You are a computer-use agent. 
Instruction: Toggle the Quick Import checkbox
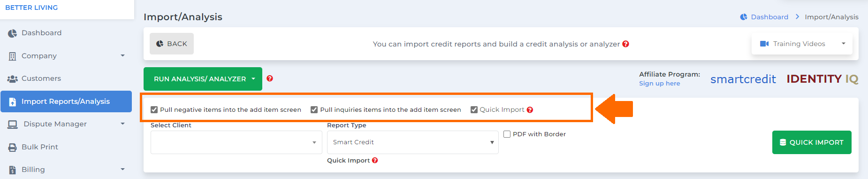coord(474,110)
